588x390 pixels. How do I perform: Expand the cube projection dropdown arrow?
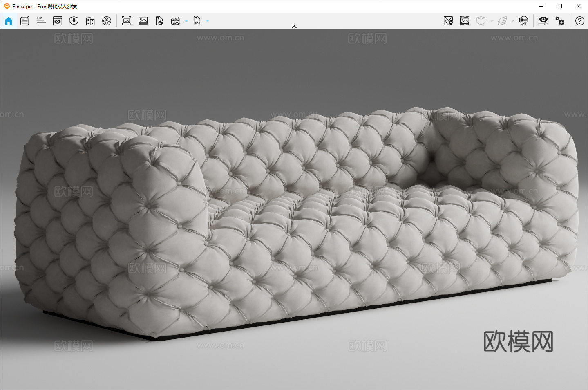(492, 21)
